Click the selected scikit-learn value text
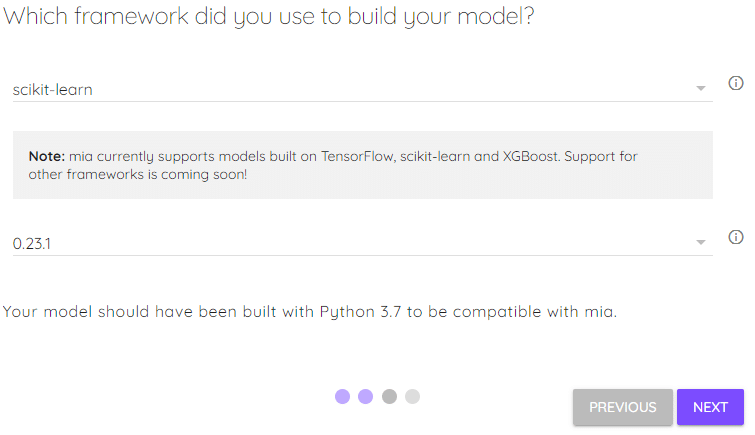755x435 pixels. click(52, 90)
